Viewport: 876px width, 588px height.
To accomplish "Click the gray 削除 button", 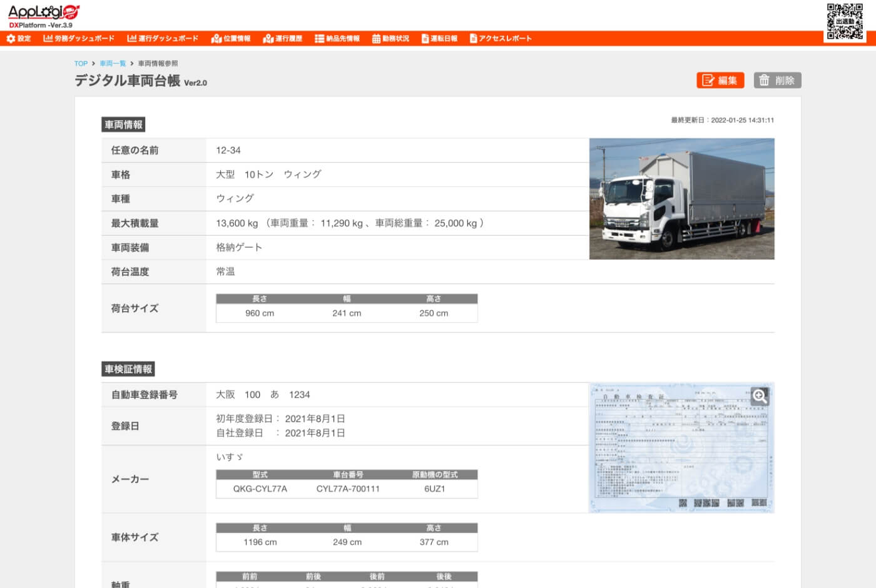I will tap(777, 80).
